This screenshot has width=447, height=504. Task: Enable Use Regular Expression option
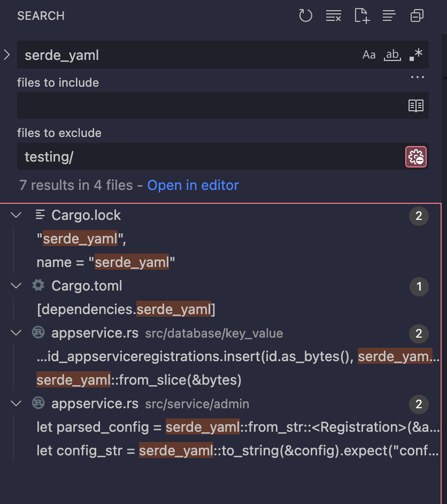pos(415,55)
